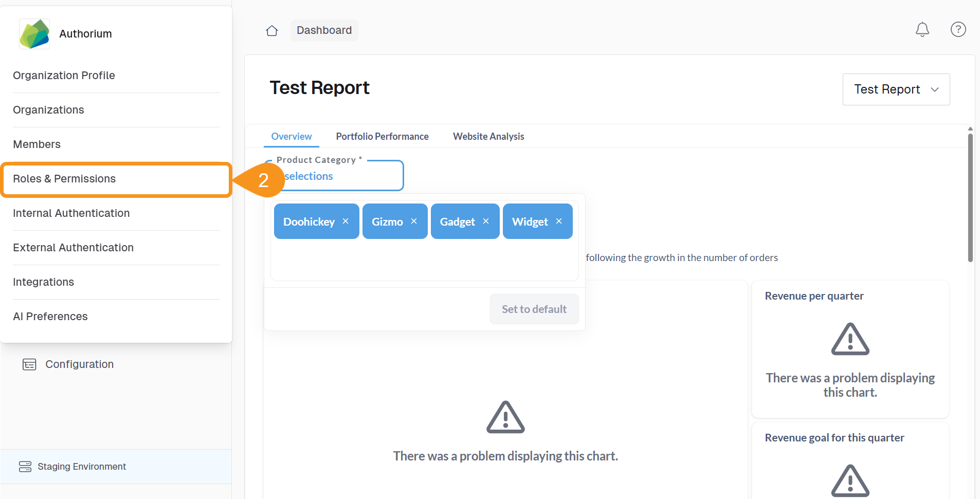Open the Test Report selector dropdown
The width and height of the screenshot is (980, 499).
point(896,89)
